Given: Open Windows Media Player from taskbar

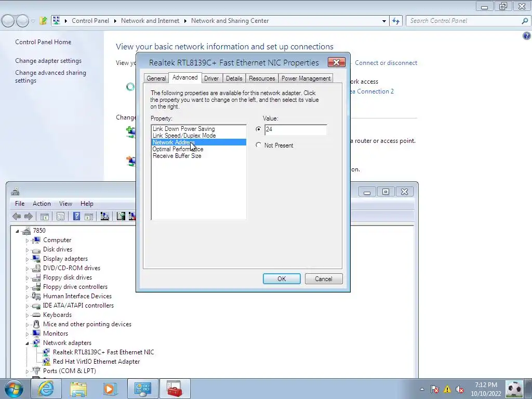Looking at the screenshot, I should point(110,389).
